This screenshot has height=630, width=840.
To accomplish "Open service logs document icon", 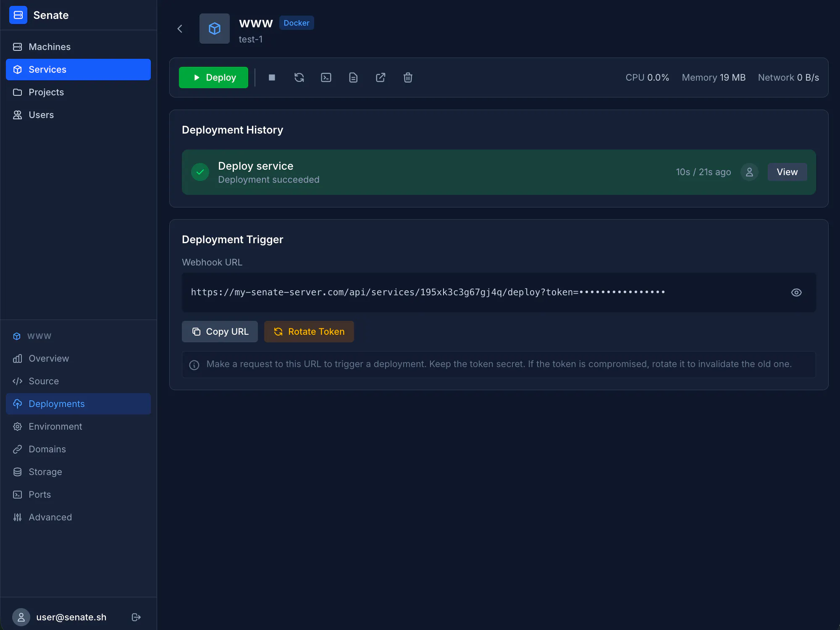I will 353,77.
